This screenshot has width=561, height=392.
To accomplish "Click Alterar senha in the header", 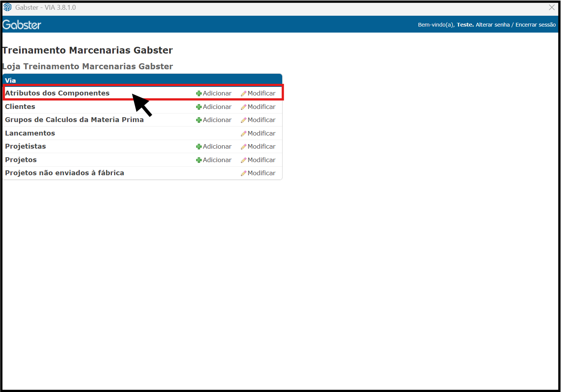I will coord(493,25).
